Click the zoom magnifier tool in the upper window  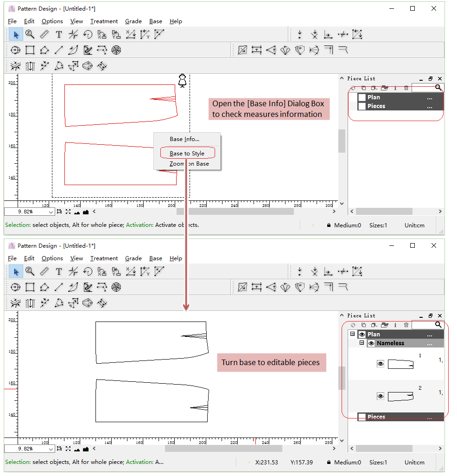coord(30,34)
